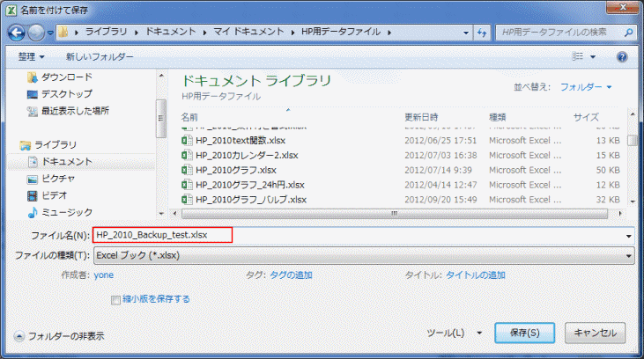Click file list scroll left arrow

175,213
